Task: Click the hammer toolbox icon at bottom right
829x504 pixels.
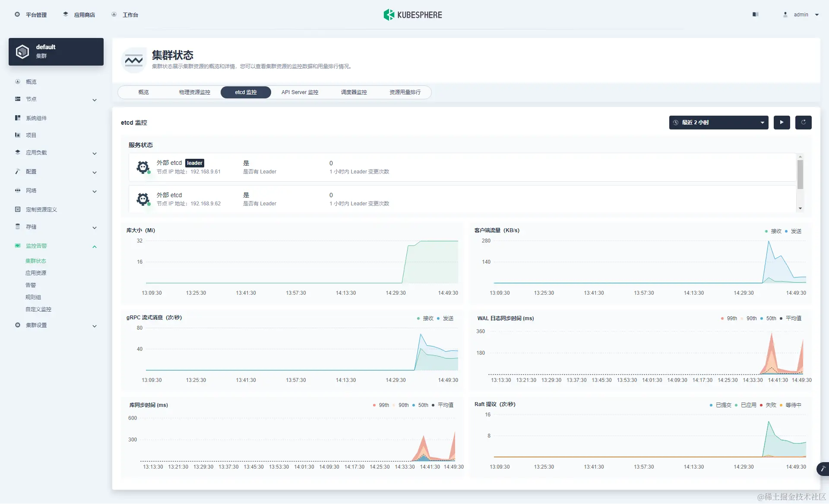Action: coord(823,469)
